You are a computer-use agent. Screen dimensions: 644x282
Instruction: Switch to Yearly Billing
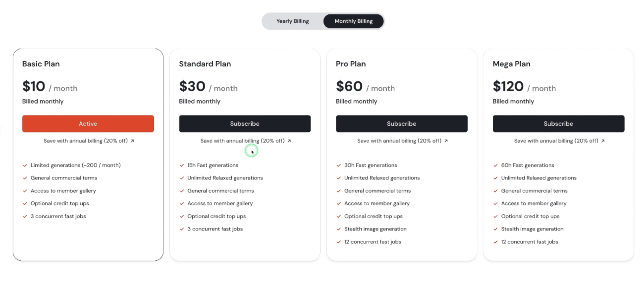point(293,21)
